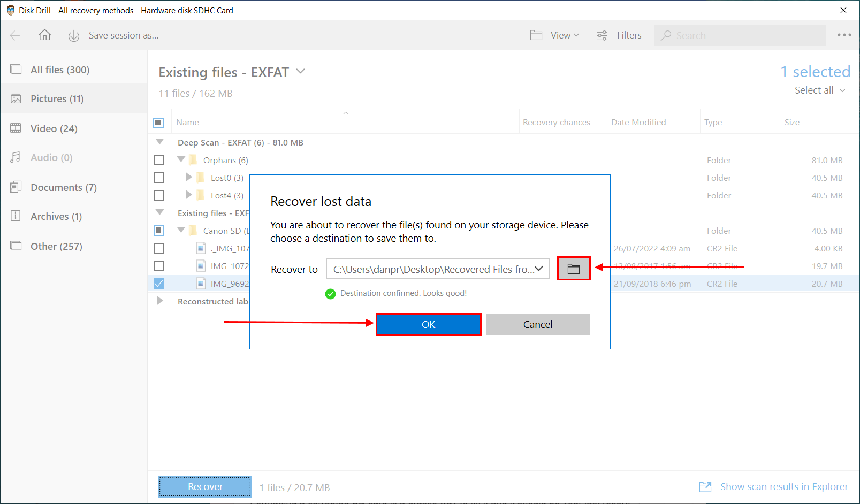The width and height of the screenshot is (860, 504).
Task: Click the Orphans folder icon
Action: point(193,160)
